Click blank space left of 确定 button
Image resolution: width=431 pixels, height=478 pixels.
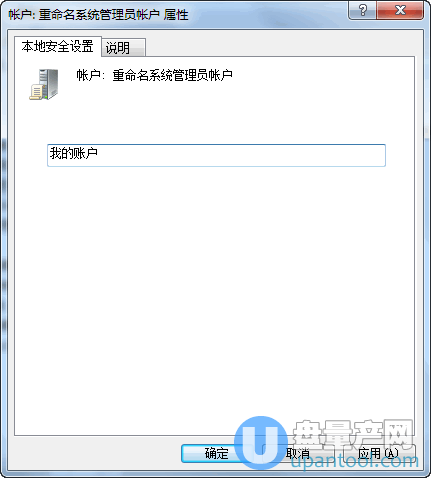[97, 453]
